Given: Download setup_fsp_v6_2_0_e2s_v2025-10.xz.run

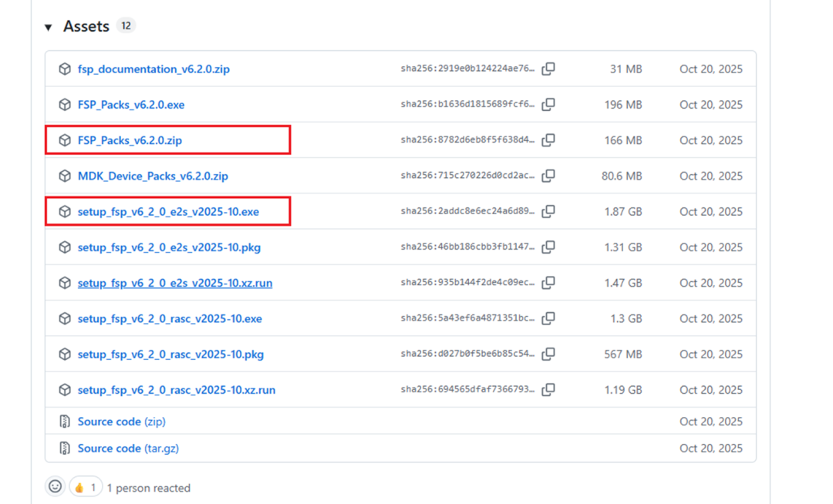Looking at the screenshot, I should pos(174,283).
